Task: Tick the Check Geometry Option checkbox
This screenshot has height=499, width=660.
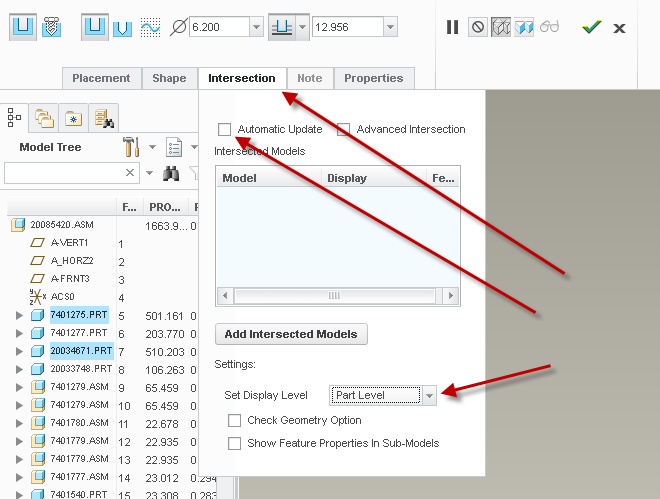Action: 234,420
